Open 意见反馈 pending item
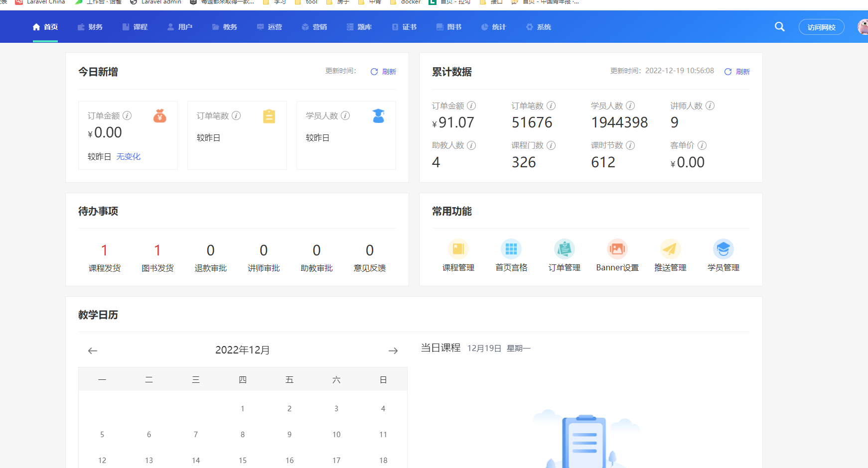868x468 pixels. click(x=370, y=257)
